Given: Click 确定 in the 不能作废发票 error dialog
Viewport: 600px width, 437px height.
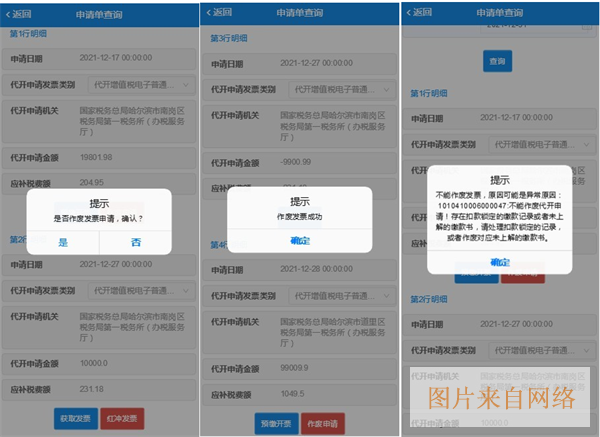Looking at the screenshot, I should (500, 261).
